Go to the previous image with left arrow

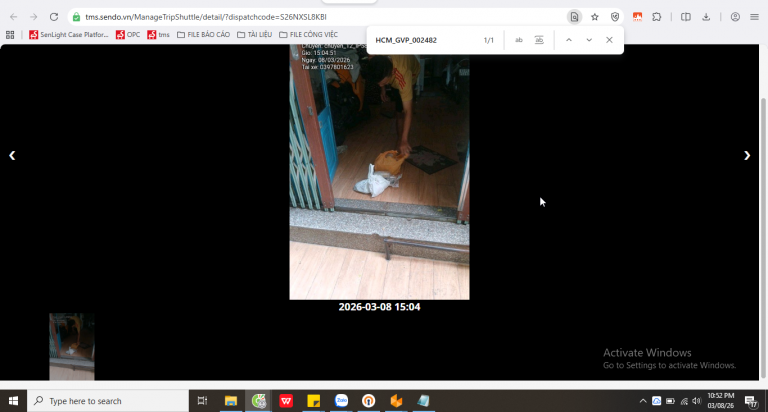click(x=12, y=155)
